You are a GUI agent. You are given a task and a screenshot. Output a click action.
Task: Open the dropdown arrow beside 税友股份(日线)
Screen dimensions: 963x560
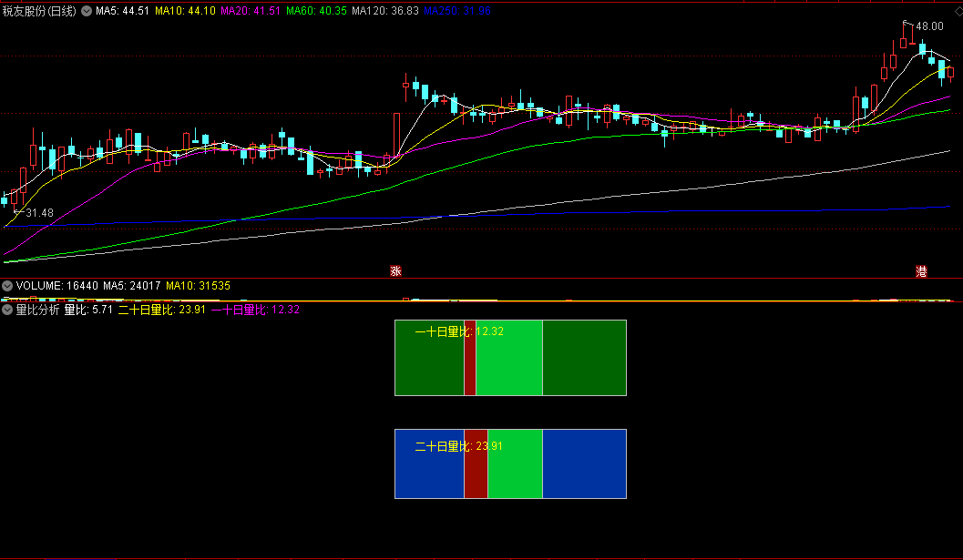pyautogui.click(x=87, y=11)
